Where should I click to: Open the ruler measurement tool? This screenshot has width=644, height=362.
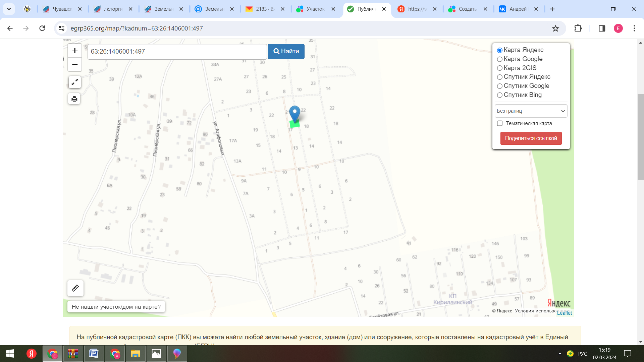coord(75,288)
